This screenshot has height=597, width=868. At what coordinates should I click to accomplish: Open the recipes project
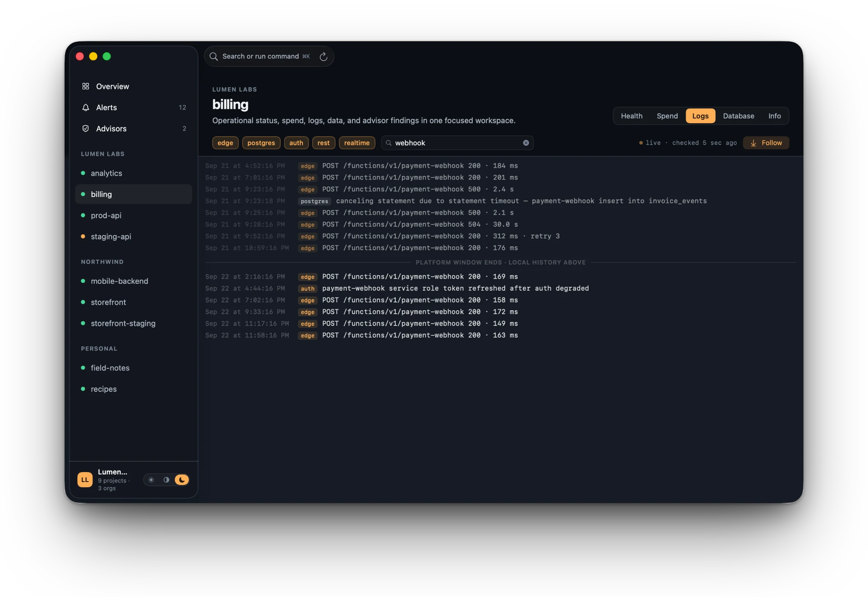tap(134, 389)
